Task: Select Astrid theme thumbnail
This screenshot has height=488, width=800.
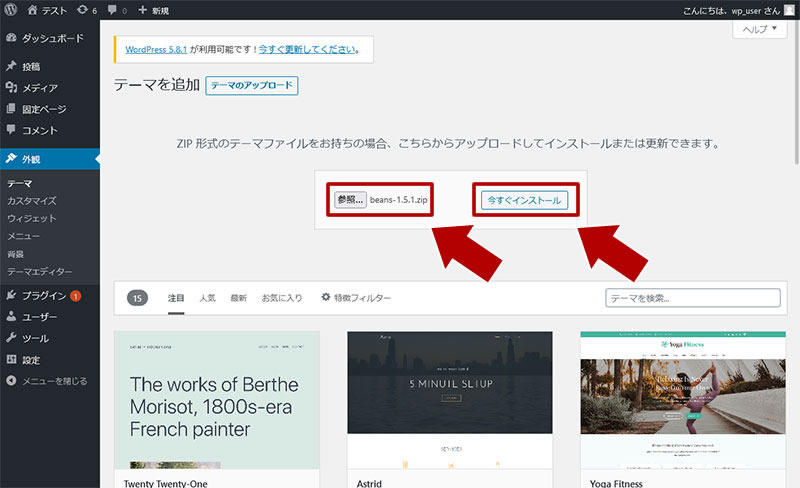Action: tap(450, 400)
